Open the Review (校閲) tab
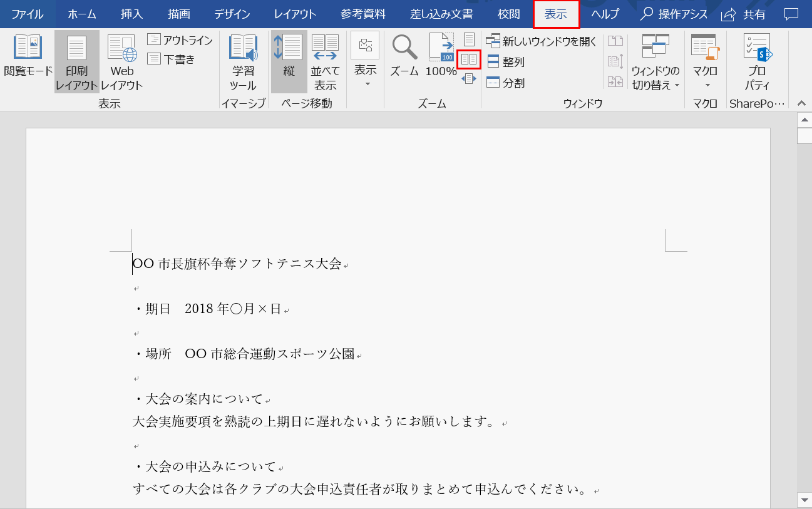The height and width of the screenshot is (509, 812). (x=508, y=14)
